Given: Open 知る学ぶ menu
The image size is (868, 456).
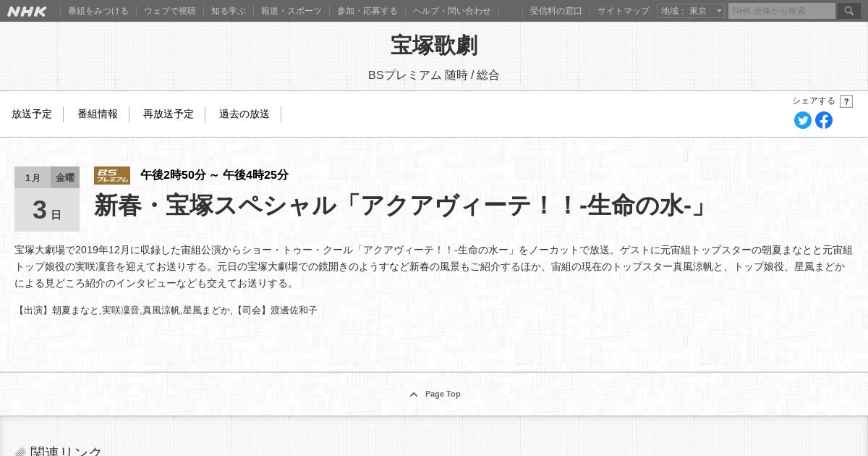Looking at the screenshot, I should 229,11.
